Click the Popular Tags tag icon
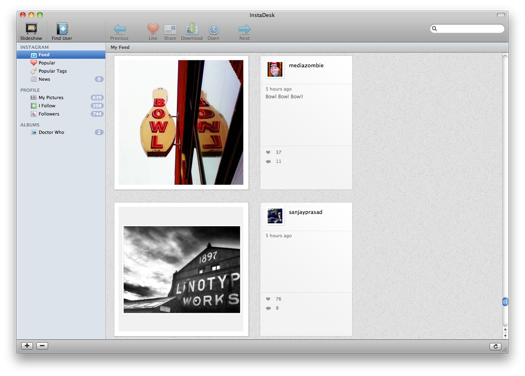 click(x=33, y=71)
